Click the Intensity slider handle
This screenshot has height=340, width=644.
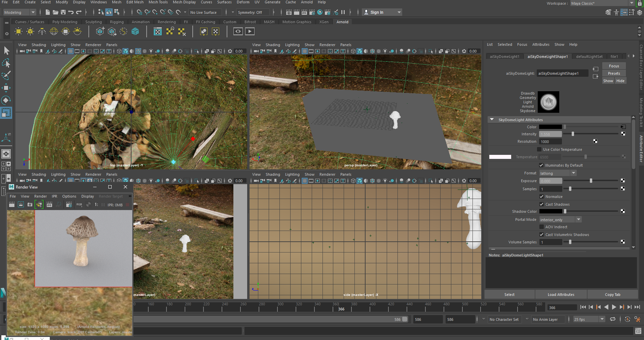coord(573,134)
